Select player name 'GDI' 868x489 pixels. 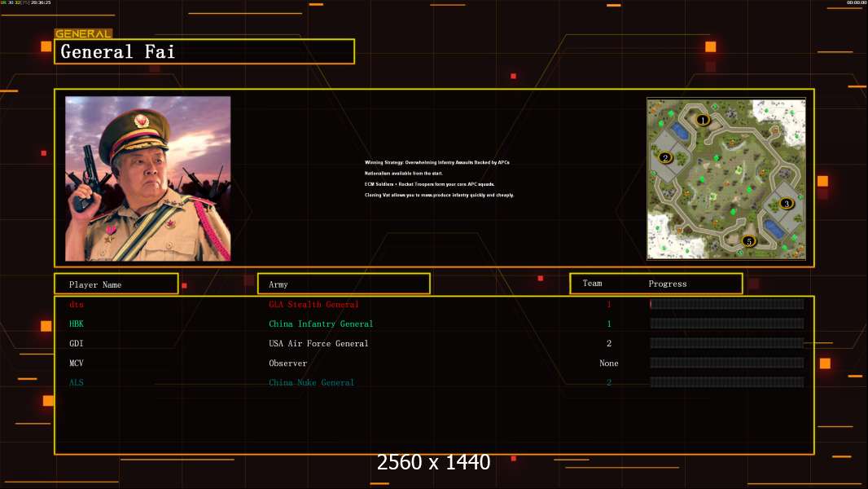[x=77, y=343]
